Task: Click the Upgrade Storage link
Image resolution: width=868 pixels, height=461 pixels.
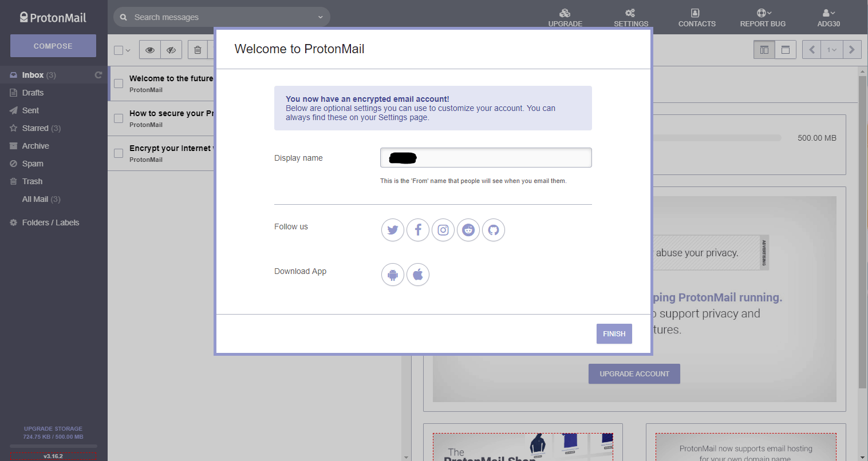Action: pyautogui.click(x=53, y=428)
